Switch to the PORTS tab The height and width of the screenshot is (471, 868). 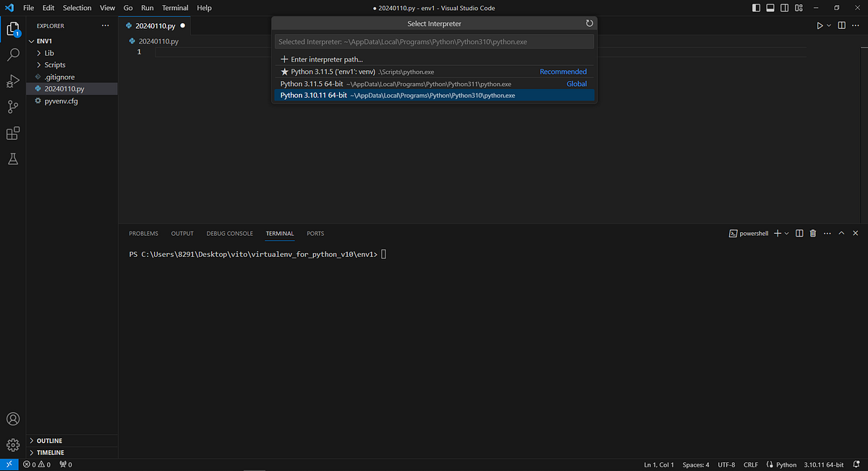(315, 234)
